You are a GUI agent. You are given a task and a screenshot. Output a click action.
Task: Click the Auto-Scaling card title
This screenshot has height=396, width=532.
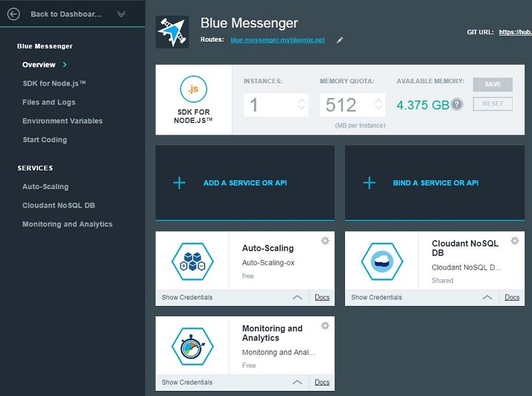(268, 248)
